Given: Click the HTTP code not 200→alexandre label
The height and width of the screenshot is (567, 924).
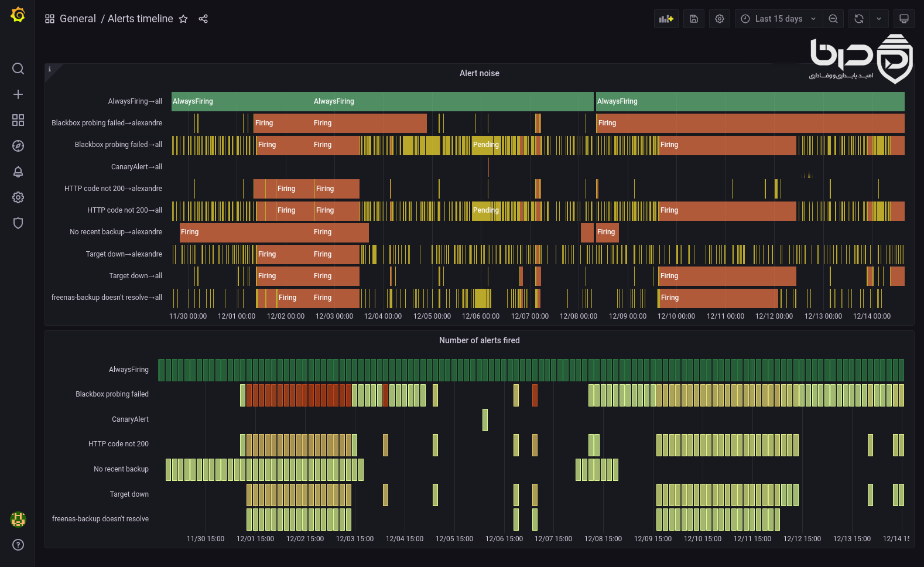Looking at the screenshot, I should click(x=113, y=189).
